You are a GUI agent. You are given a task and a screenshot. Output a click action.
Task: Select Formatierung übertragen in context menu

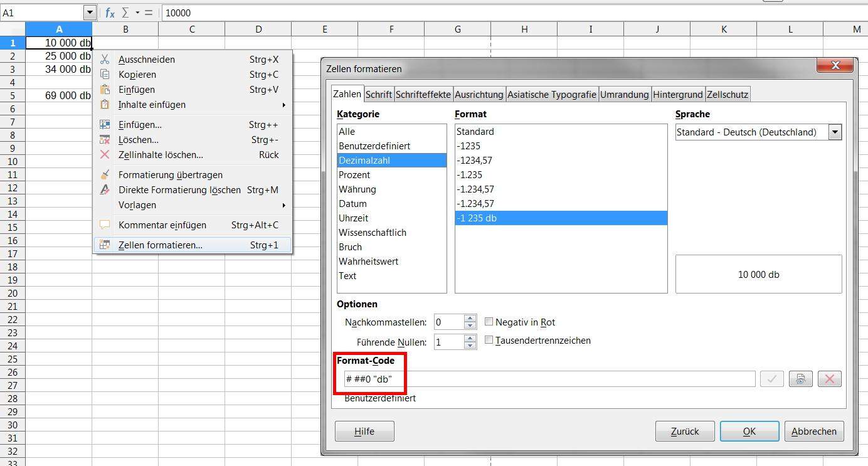pyautogui.click(x=170, y=175)
